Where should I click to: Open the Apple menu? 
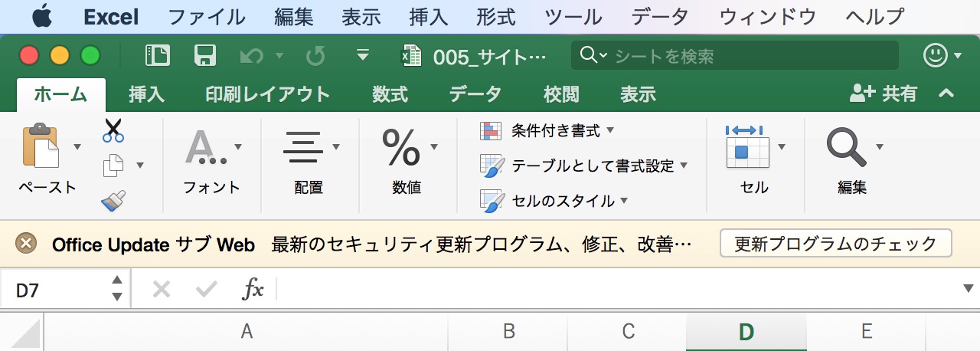click(41, 15)
